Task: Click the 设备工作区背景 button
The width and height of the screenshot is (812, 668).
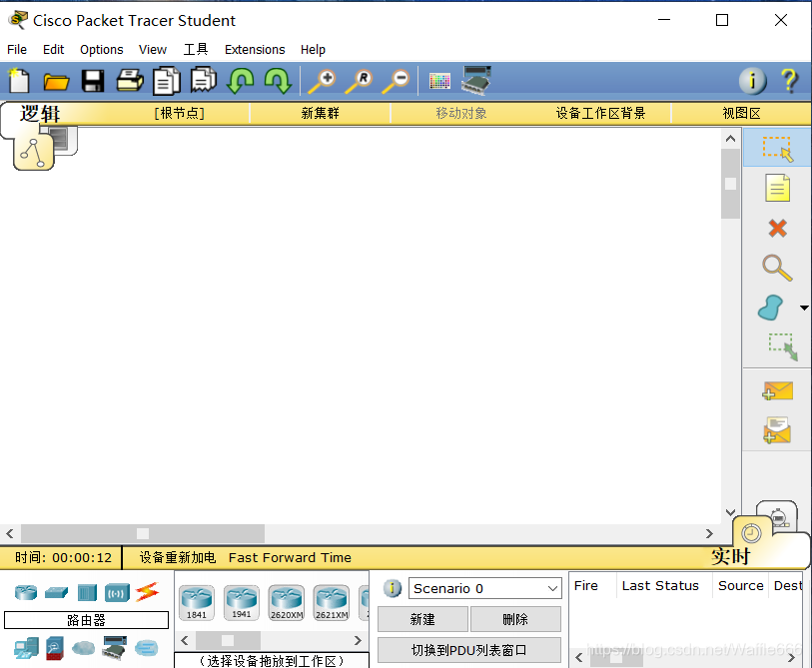Action: pyautogui.click(x=600, y=114)
